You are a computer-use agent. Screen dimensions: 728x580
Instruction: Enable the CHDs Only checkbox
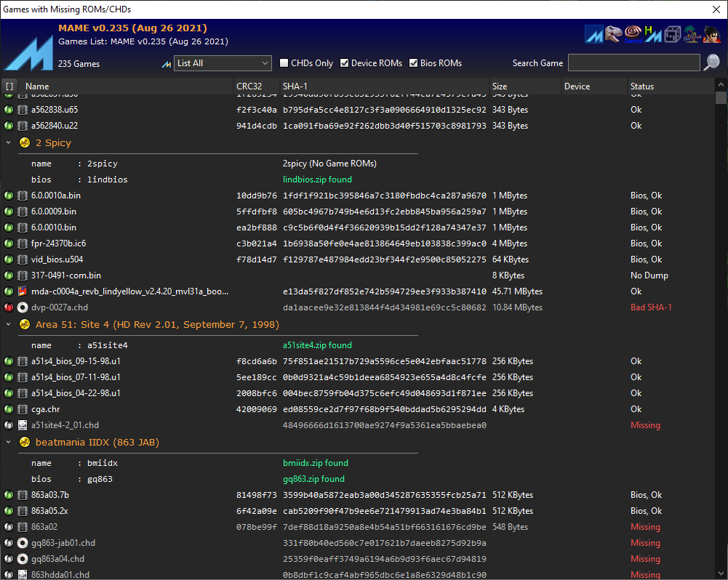pyautogui.click(x=285, y=63)
